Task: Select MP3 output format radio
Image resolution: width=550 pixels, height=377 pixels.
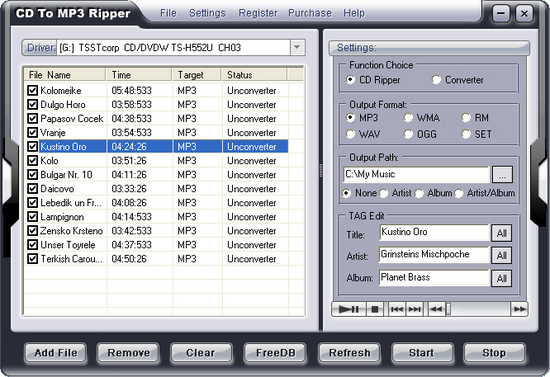Action: coord(350,117)
